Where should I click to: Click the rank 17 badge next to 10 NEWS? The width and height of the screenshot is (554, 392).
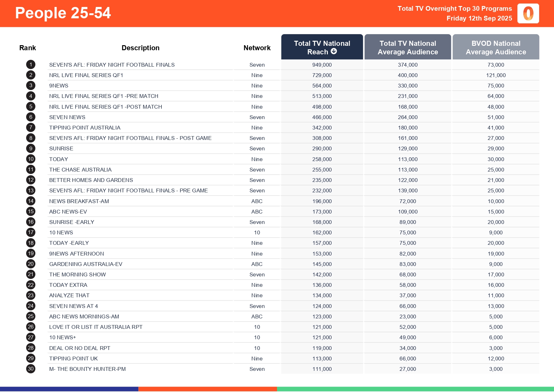31,232
